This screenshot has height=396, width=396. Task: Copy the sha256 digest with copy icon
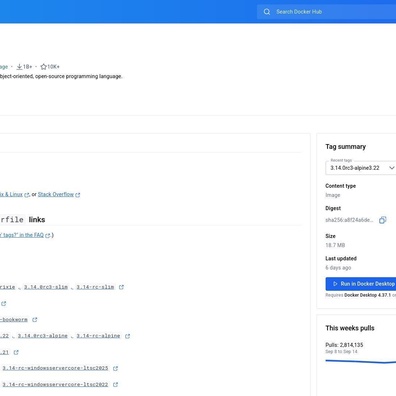point(382,220)
